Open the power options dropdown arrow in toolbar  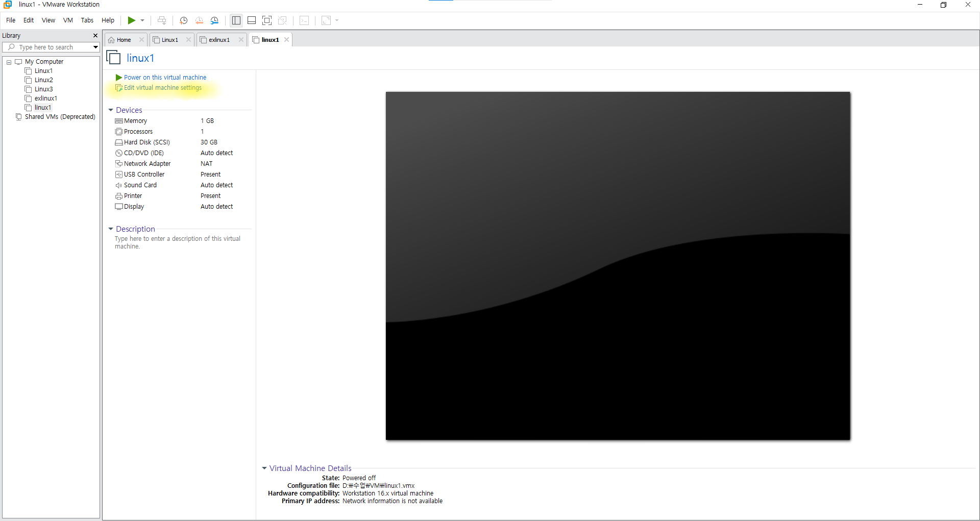[142, 20]
